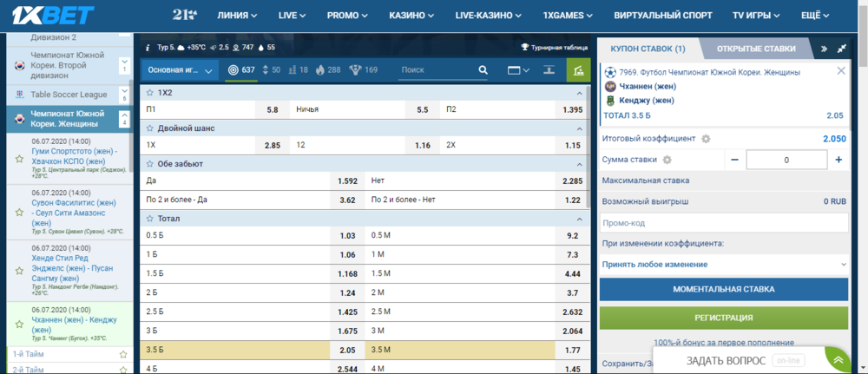Favorite the Обе забьют market star
The width and height of the screenshot is (868, 374).
pyautogui.click(x=150, y=164)
